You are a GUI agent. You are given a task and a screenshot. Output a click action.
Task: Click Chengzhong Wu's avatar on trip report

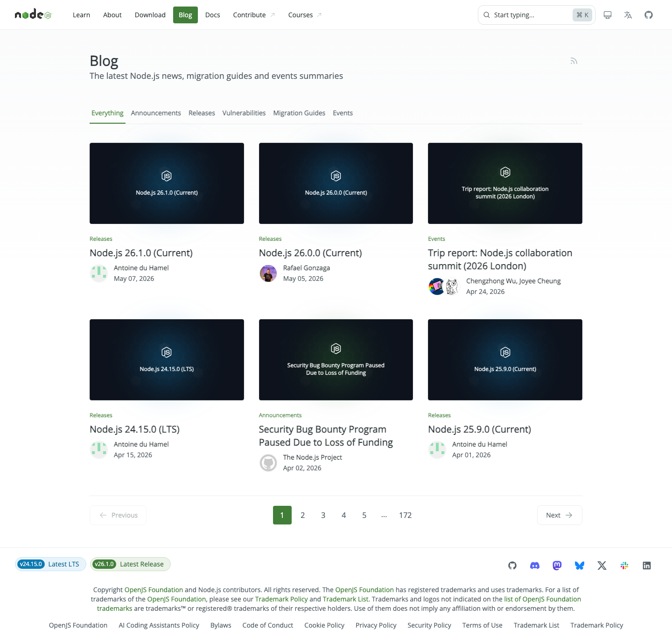437,287
